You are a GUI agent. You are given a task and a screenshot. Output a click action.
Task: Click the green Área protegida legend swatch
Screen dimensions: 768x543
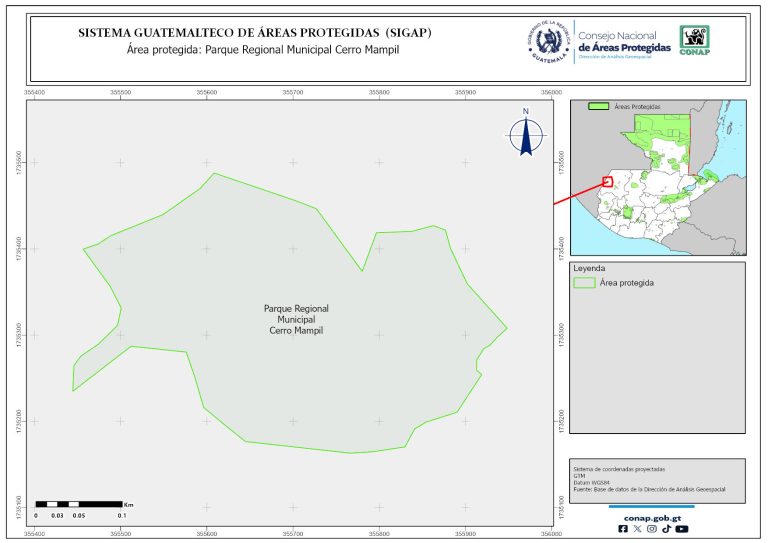(x=585, y=283)
